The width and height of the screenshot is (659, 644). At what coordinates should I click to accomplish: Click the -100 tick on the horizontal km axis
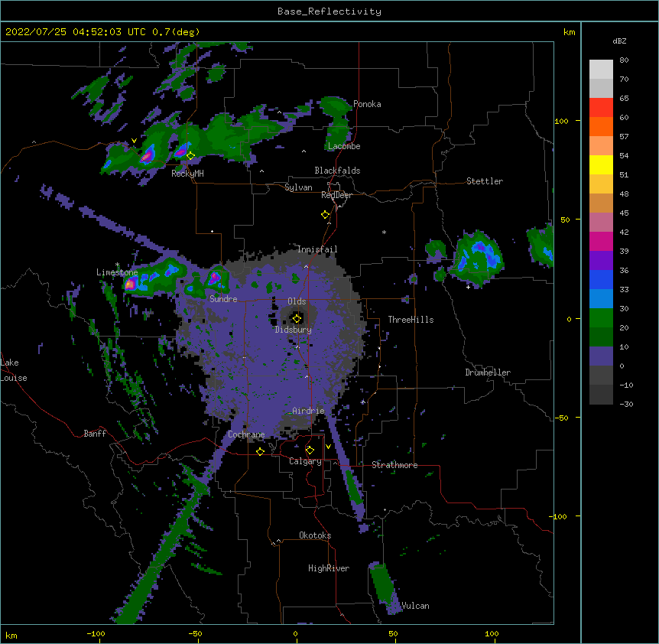coord(96,633)
